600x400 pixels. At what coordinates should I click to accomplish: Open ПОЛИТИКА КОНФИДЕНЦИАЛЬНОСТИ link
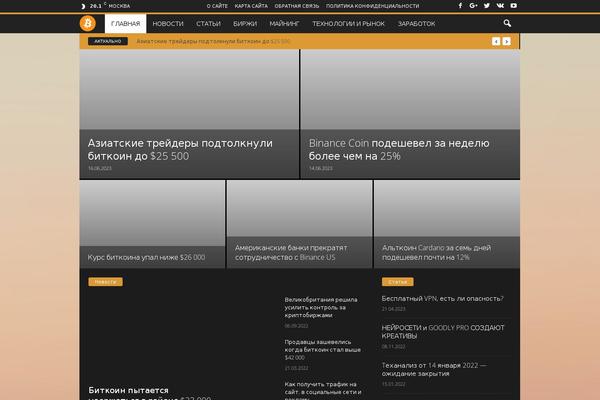pos(372,6)
